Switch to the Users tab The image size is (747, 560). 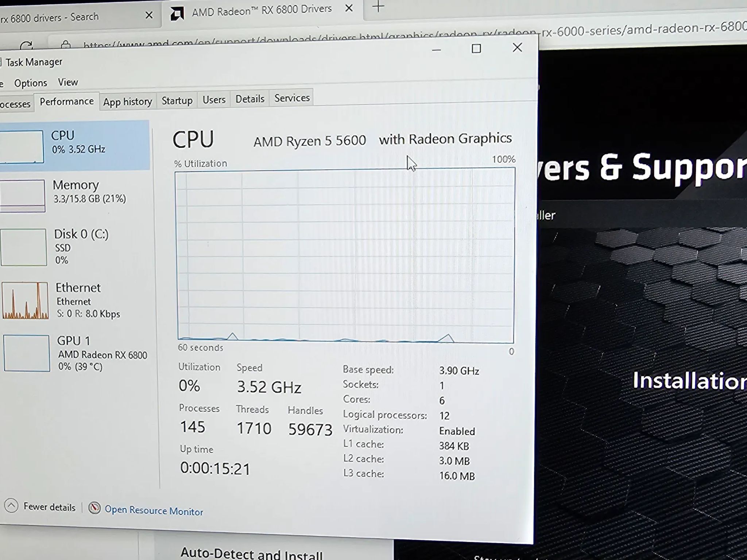pos(214,100)
